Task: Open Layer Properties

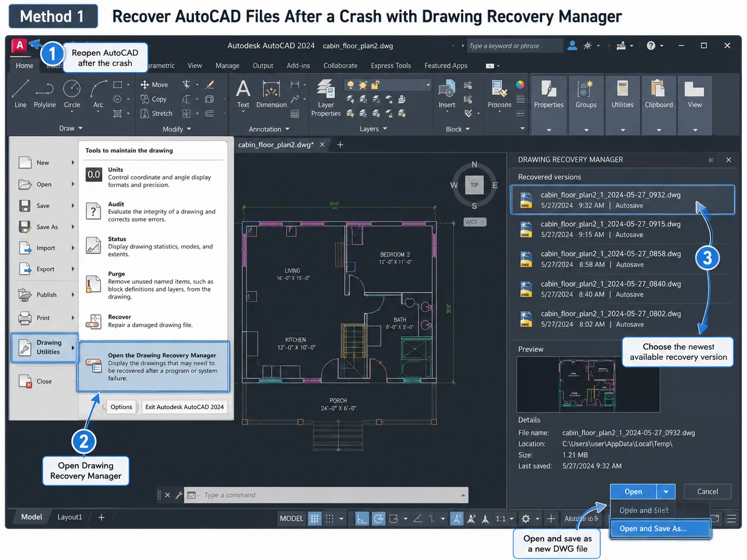Action: (x=326, y=97)
